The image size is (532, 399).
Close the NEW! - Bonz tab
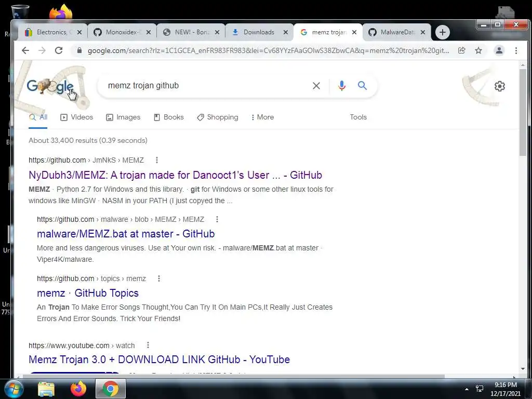click(217, 32)
